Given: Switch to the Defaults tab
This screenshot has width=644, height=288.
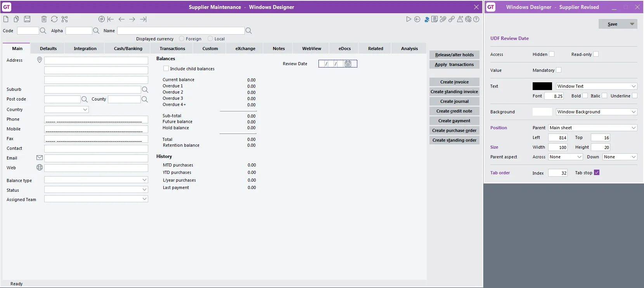Looking at the screenshot, I should 48,49.
